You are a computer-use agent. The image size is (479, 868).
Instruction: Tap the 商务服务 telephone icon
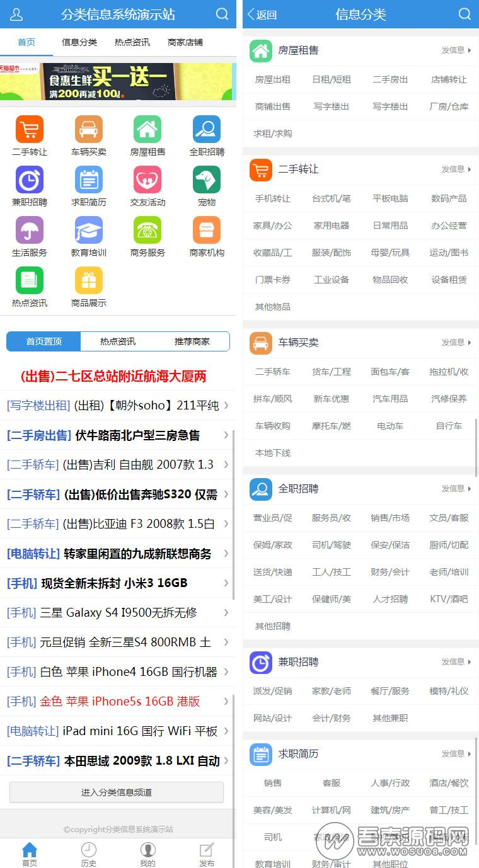(147, 231)
